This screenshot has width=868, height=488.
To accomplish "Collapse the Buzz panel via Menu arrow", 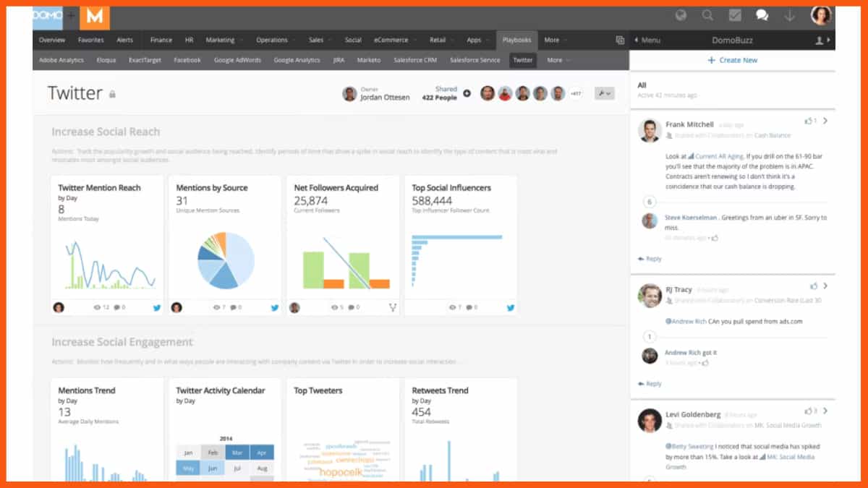I will 647,40.
